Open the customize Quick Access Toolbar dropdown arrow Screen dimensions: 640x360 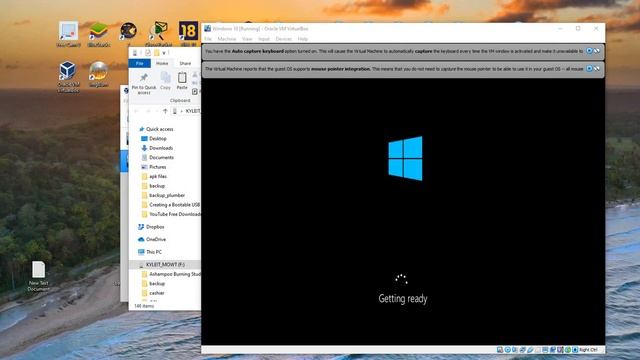coord(164,53)
